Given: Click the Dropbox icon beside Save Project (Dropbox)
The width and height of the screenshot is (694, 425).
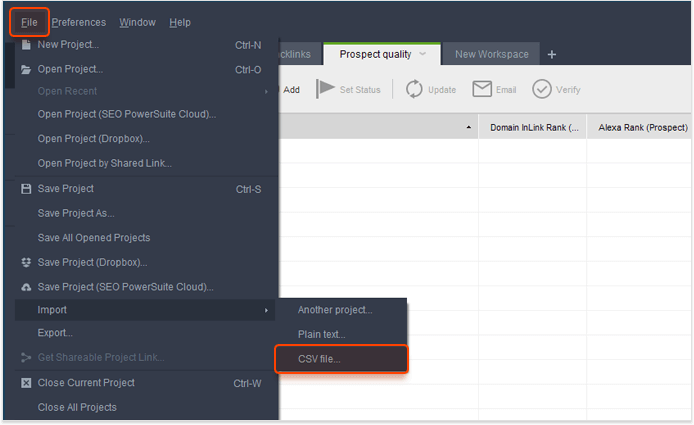Looking at the screenshot, I should pos(26,263).
